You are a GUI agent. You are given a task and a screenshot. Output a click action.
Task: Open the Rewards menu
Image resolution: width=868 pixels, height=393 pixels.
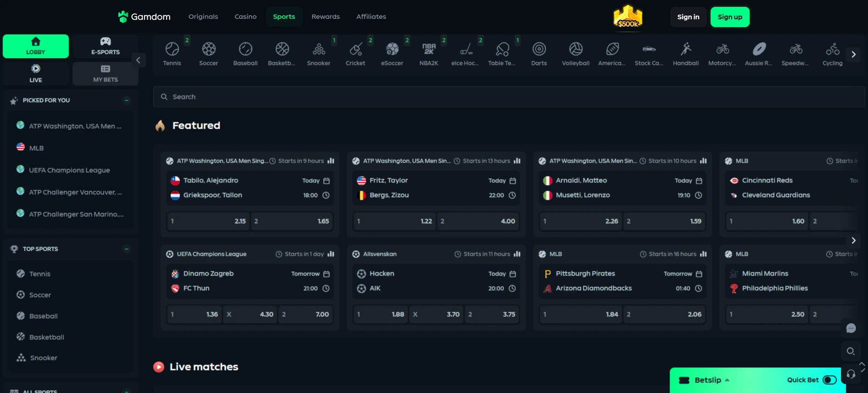pyautogui.click(x=326, y=17)
